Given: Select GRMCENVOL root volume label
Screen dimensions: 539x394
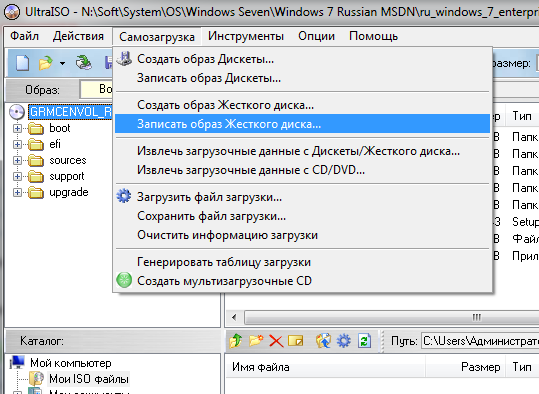Looking at the screenshot, I should tap(70, 112).
